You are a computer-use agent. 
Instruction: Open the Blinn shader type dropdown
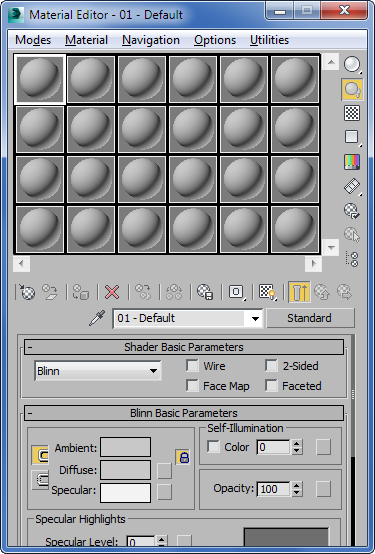point(98,371)
